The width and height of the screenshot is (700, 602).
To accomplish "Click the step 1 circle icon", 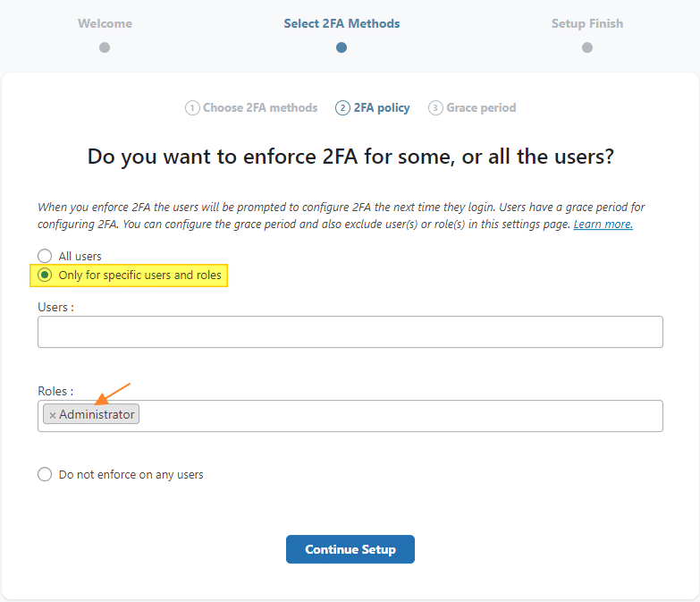I will [x=192, y=108].
